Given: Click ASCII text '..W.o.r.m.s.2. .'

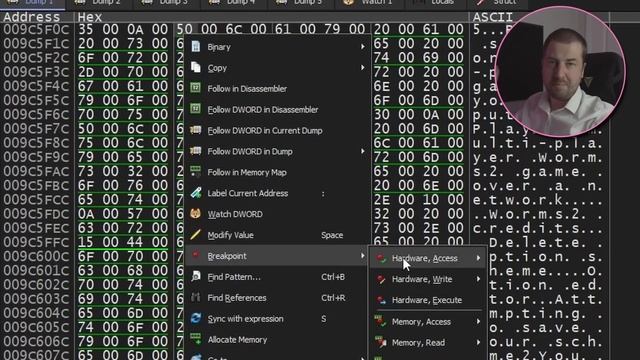Looking at the screenshot, I should pyautogui.click(x=538, y=214).
